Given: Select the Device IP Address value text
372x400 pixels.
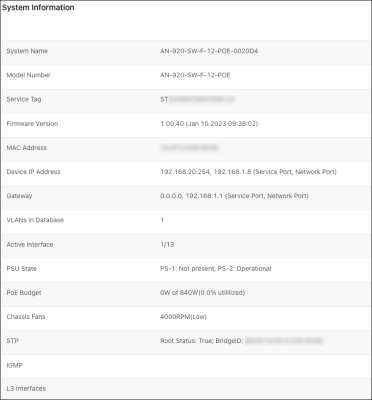Looking at the screenshot, I should (248, 172).
